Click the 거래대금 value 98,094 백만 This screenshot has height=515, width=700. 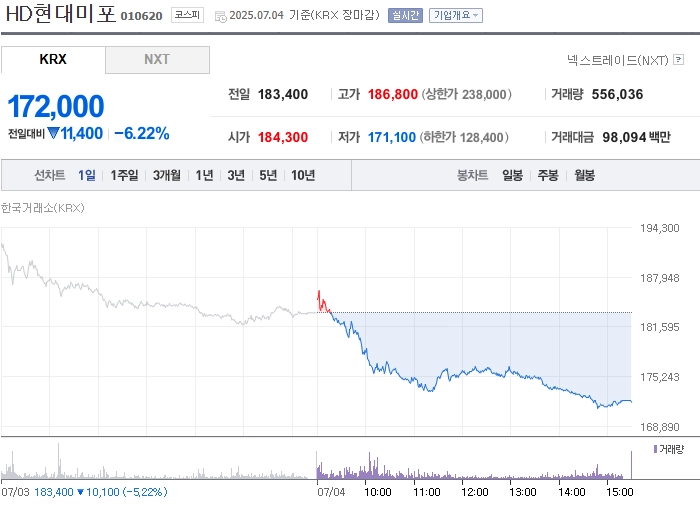(x=636, y=137)
